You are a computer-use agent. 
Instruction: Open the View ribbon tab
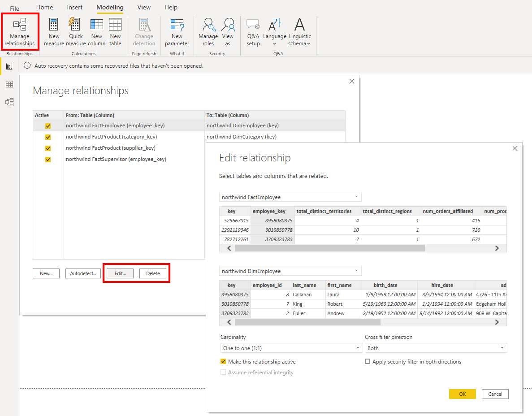pyautogui.click(x=144, y=8)
